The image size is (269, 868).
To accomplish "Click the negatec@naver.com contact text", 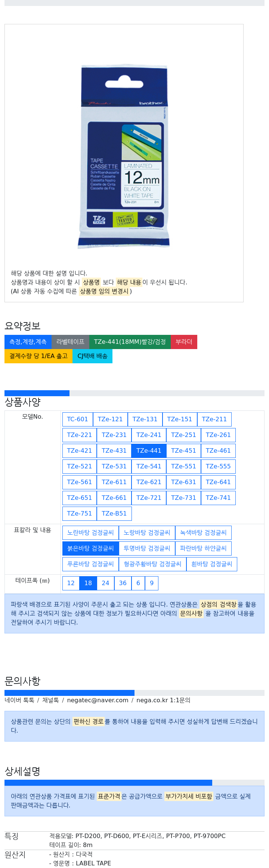I will pos(98,700).
